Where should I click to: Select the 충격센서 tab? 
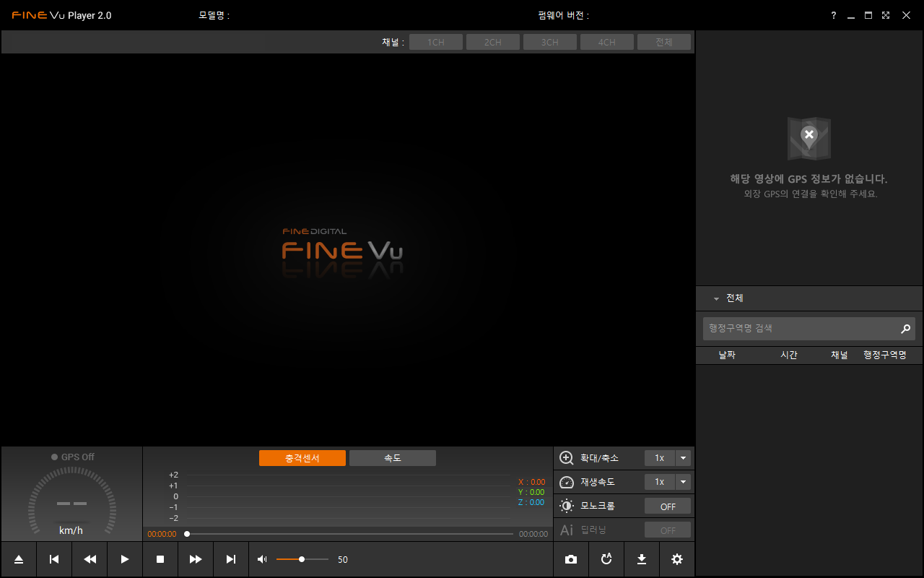[x=302, y=458]
